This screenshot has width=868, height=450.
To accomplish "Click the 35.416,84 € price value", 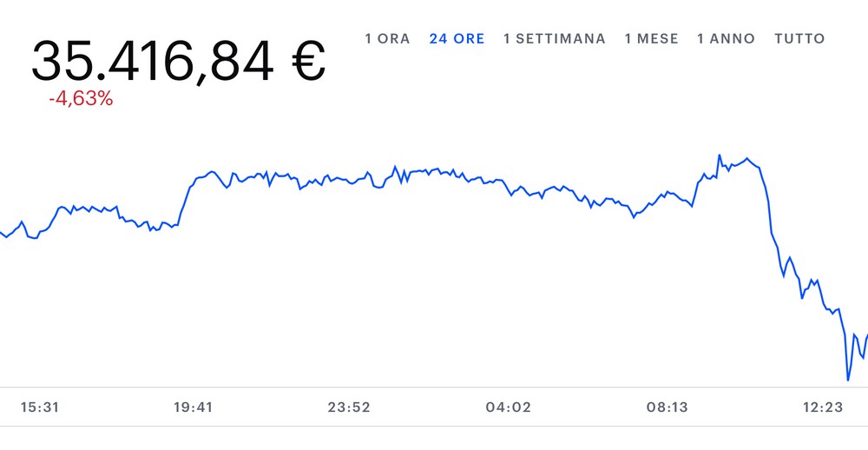I will [178, 61].
